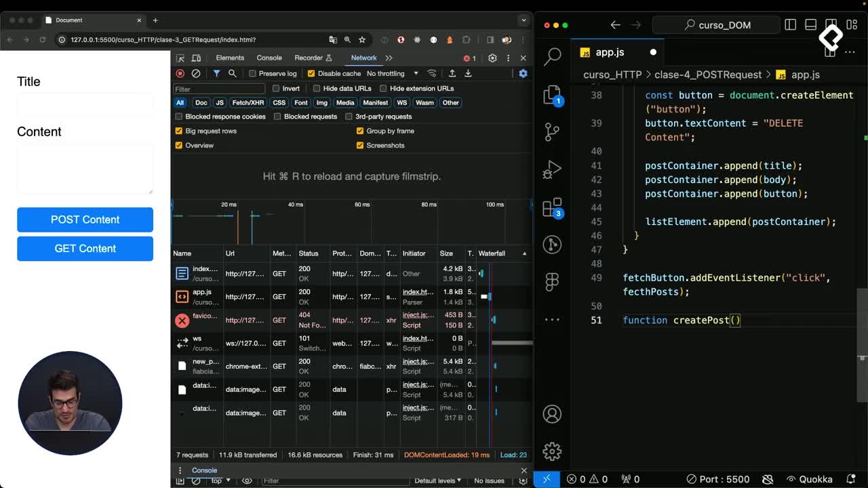Toggle the network filter funnel icon
Screen dimensions: 868x488
(216, 73)
